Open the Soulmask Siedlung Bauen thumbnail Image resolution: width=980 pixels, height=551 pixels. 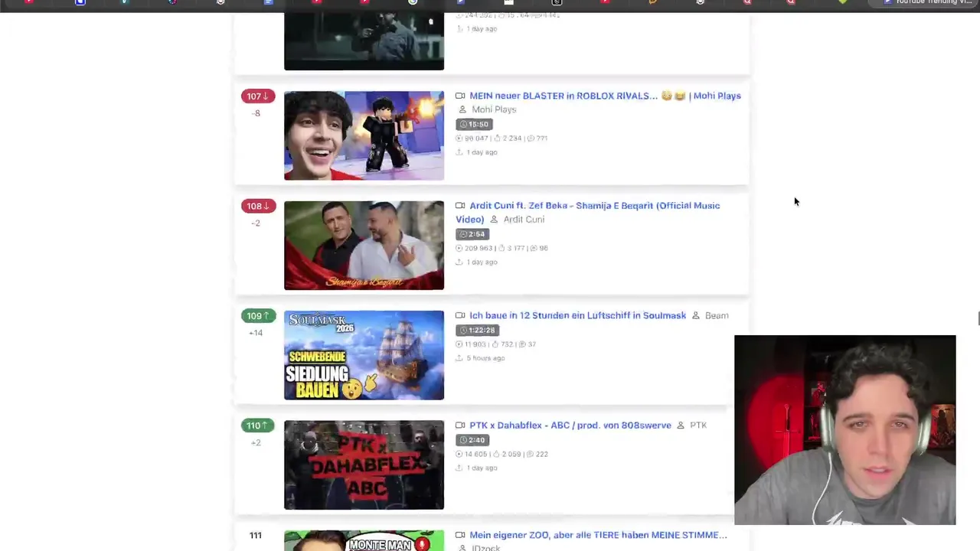click(364, 355)
